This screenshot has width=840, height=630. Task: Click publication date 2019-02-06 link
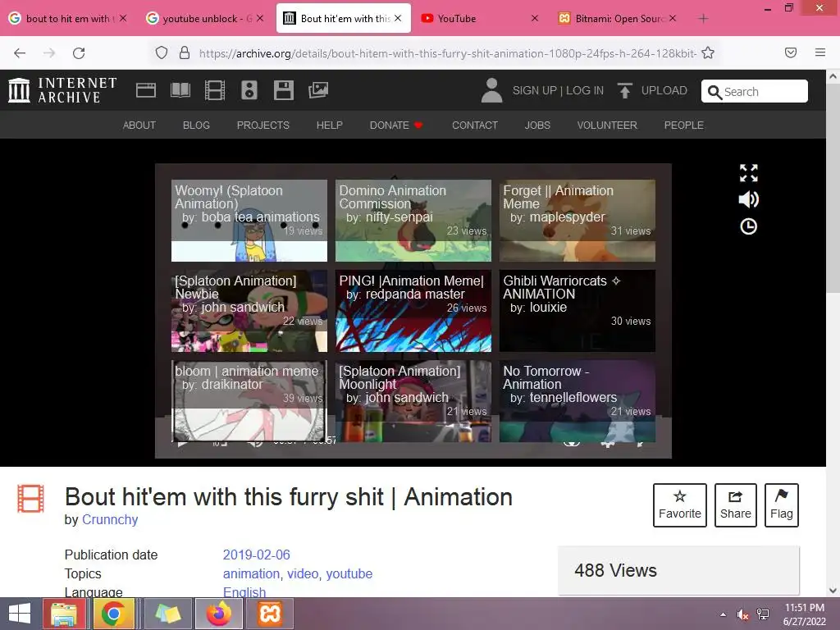click(x=257, y=555)
